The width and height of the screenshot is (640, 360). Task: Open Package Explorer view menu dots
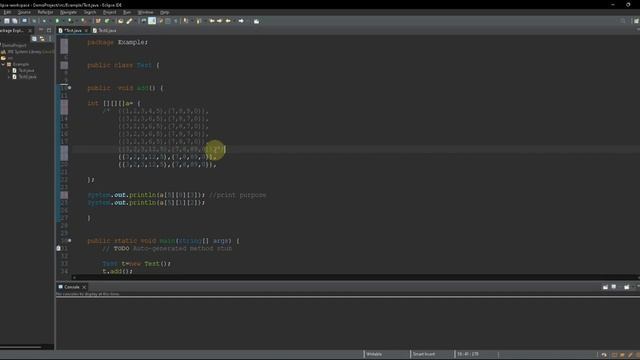[x=50, y=39]
